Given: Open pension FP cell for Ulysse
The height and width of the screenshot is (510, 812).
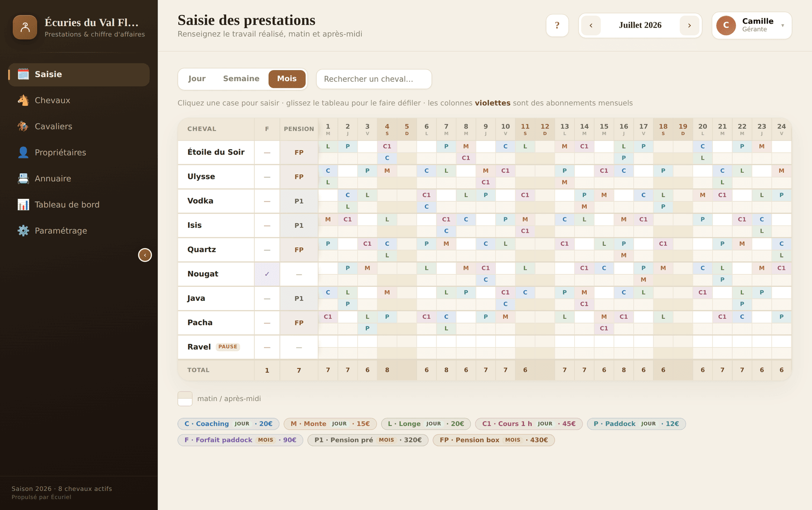Looking at the screenshot, I should pyautogui.click(x=299, y=177).
